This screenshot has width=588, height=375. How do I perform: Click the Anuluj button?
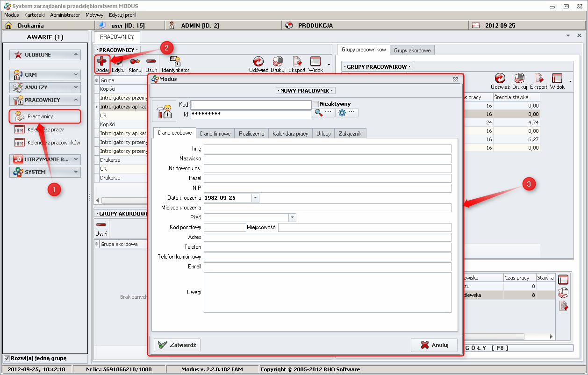pyautogui.click(x=434, y=345)
